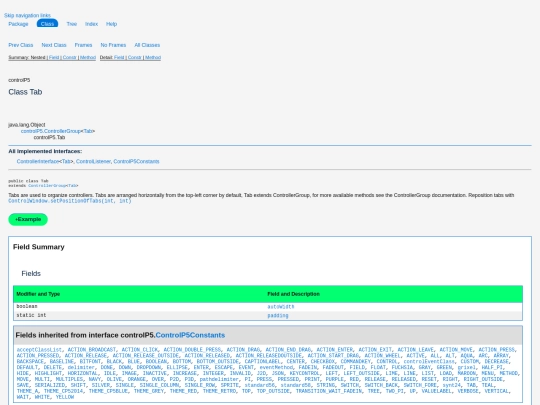Image resolution: width=540 pixels, height=405 pixels.
Task: Open ControlP5Constants in inherited fields heading
Action: point(190,335)
